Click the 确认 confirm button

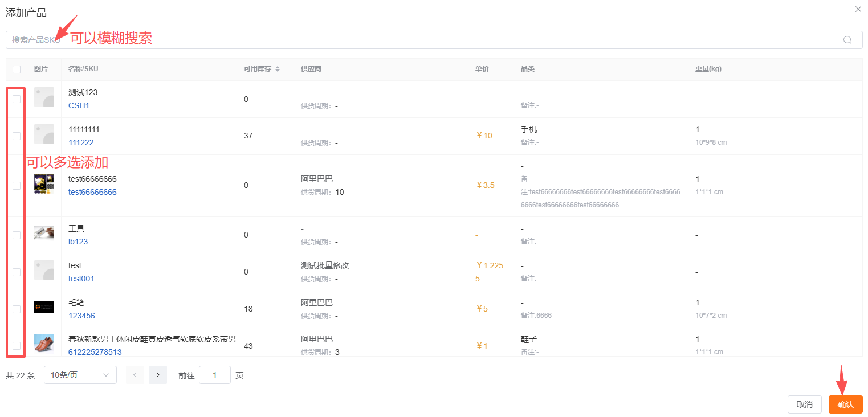[845, 404]
